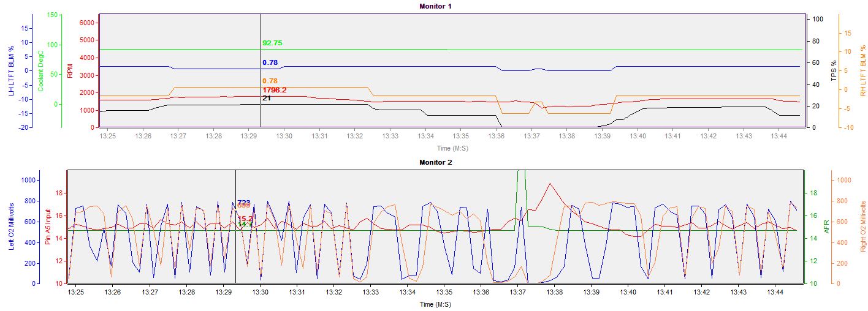Viewport: 868px width, 311px height.
Task: Select the Coolant DegC axis label
Action: [40, 71]
